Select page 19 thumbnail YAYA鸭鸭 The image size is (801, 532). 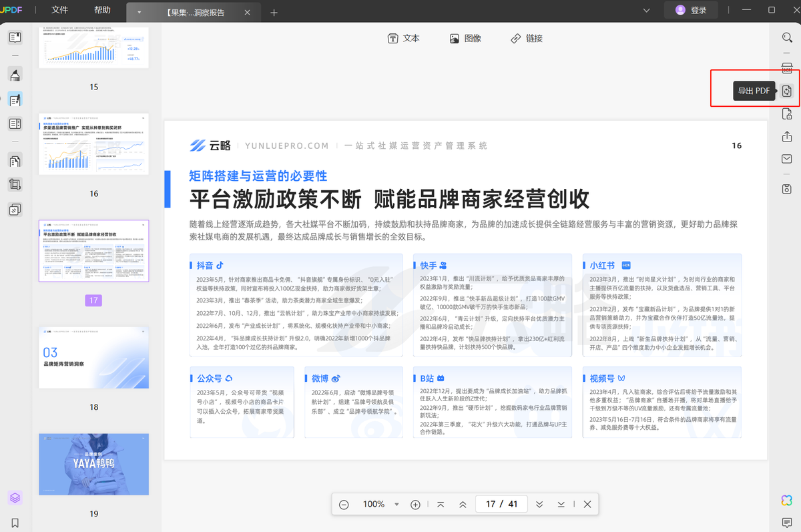pyautogui.click(x=93, y=465)
